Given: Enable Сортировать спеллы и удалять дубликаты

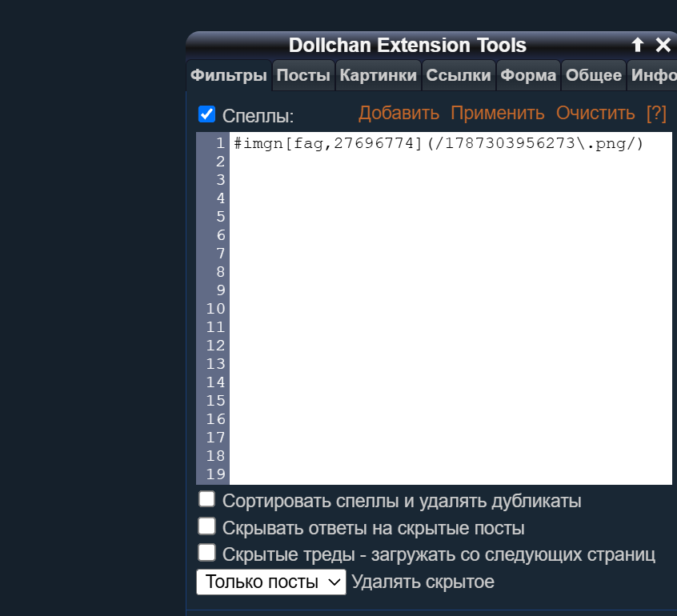Looking at the screenshot, I should tap(206, 499).
